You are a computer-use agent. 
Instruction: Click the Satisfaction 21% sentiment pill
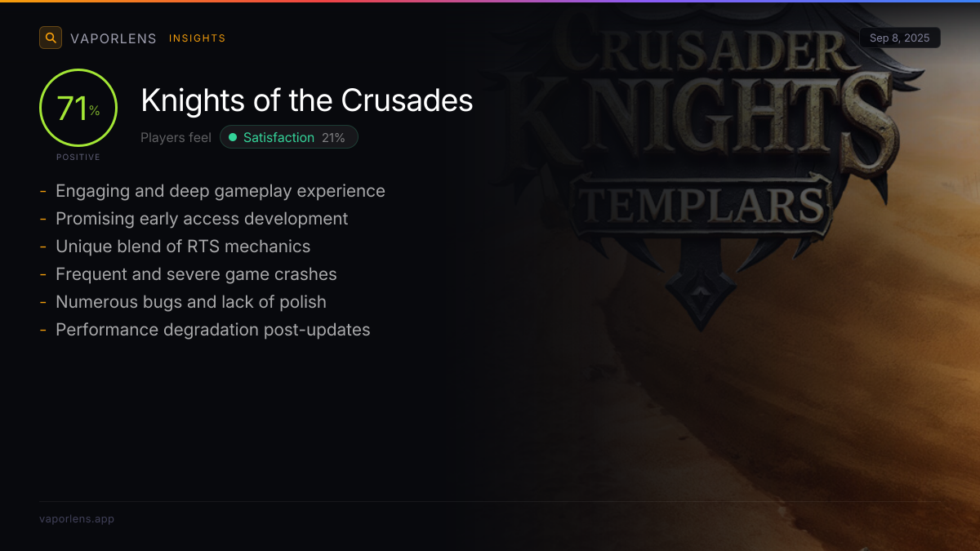point(288,137)
